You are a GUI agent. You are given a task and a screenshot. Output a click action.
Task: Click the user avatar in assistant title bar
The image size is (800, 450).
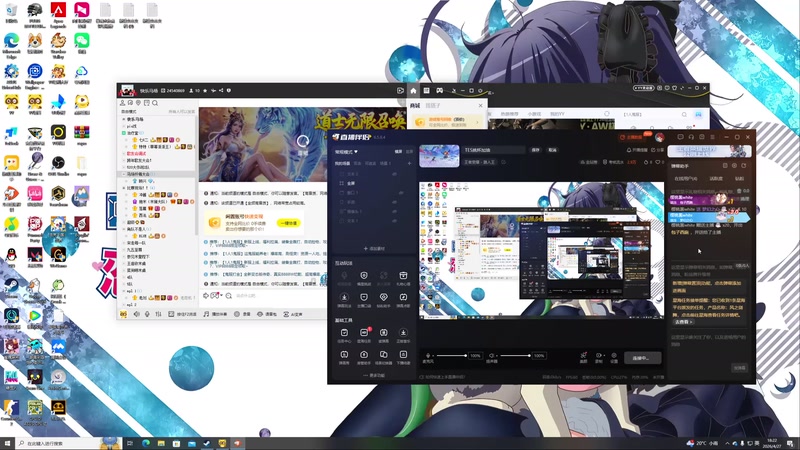tap(660, 138)
